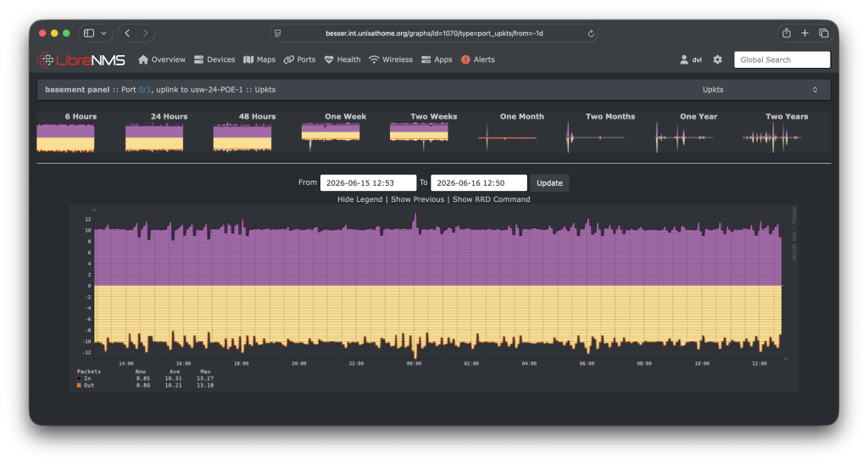Open the Health menu
The image size is (868, 464).
(x=342, y=59)
